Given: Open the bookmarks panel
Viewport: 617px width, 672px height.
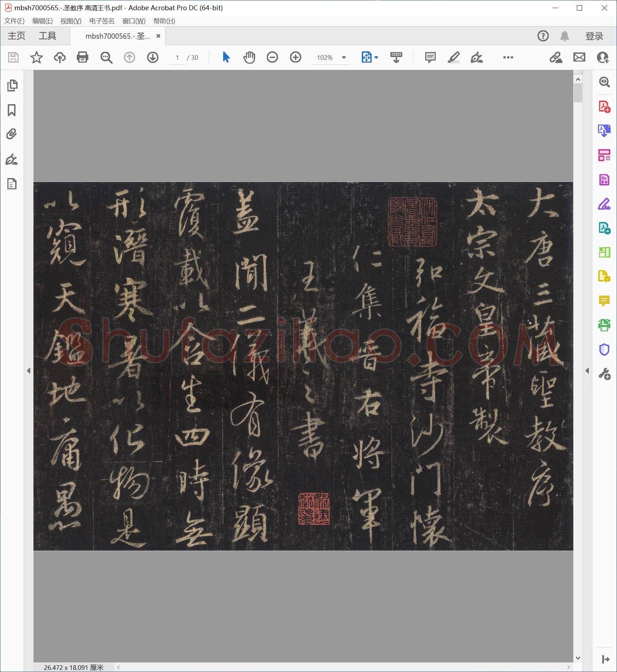Looking at the screenshot, I should tap(12, 110).
